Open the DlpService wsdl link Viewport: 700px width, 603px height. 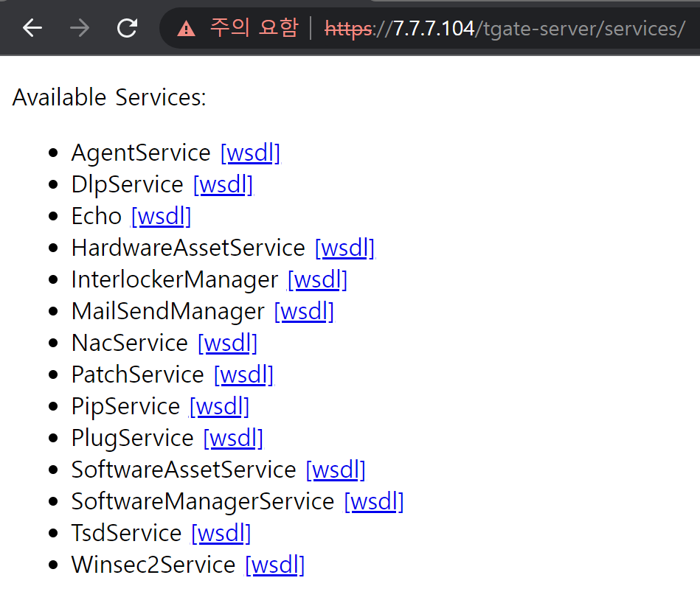(x=223, y=184)
